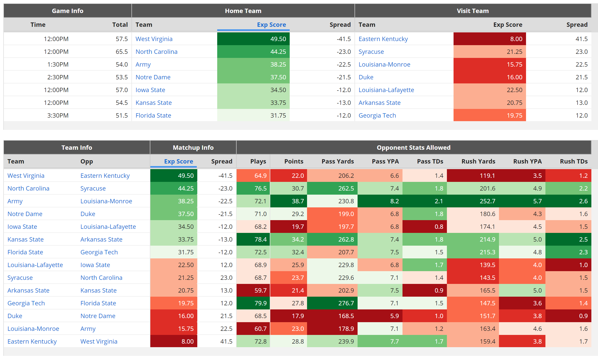The width and height of the screenshot is (598, 364).
Task: Open Syracuse link in bottom Team column
Action: click(x=20, y=278)
